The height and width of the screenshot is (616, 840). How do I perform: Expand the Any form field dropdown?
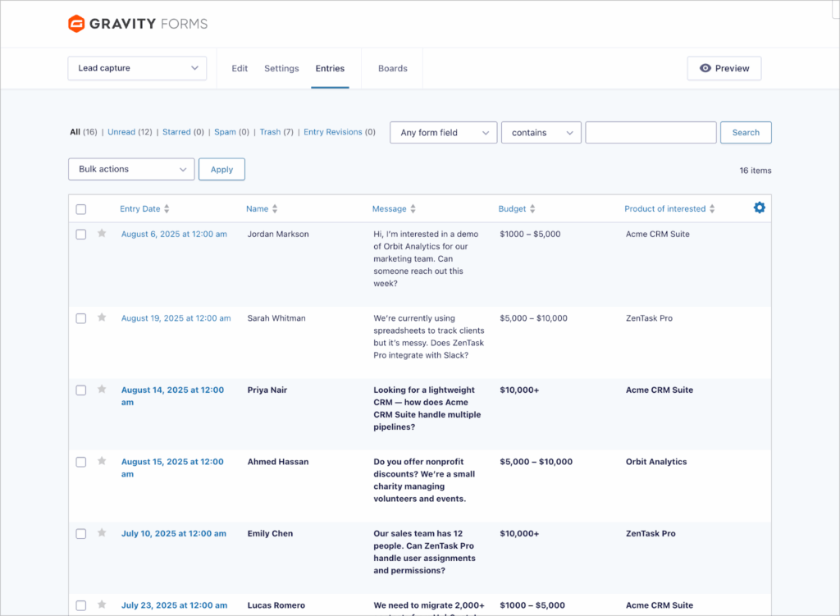[x=443, y=132]
